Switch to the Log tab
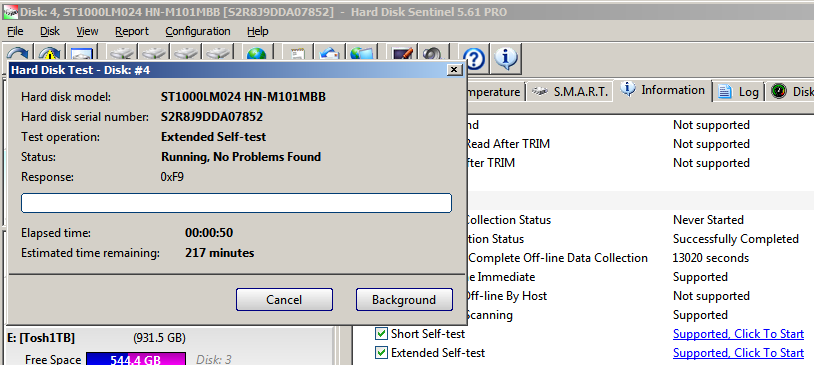The height and width of the screenshot is (365, 814). 739,92
